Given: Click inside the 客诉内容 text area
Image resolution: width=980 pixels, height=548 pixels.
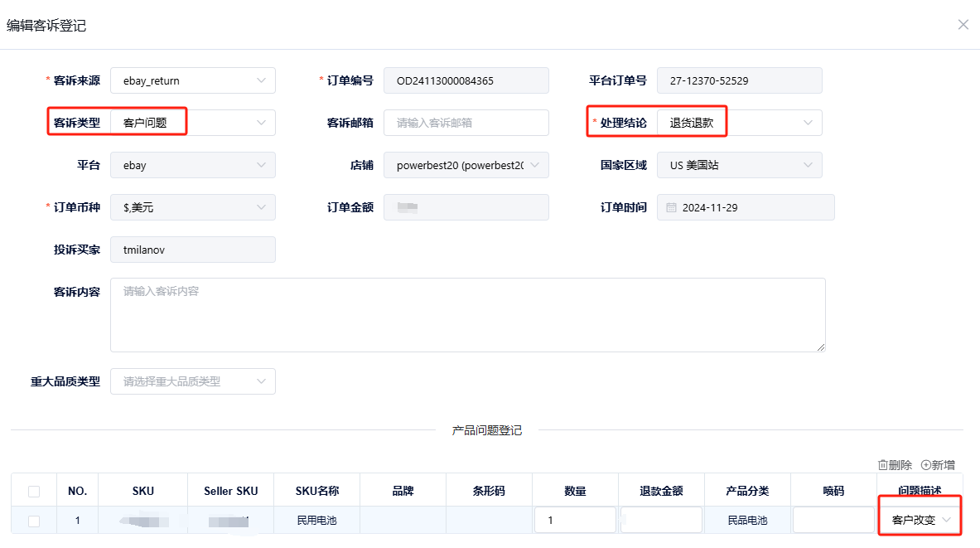Looking at the screenshot, I should pyautogui.click(x=467, y=315).
